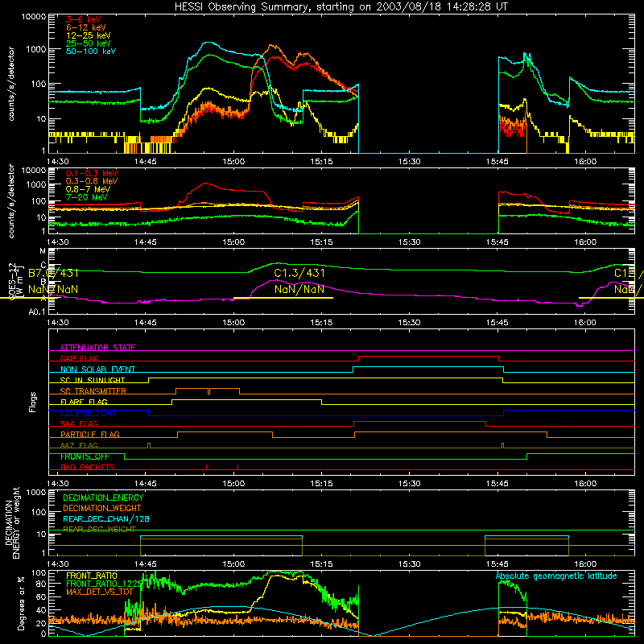Select the green 25-50 keV legend label
The image size is (644, 644).
coord(89,43)
